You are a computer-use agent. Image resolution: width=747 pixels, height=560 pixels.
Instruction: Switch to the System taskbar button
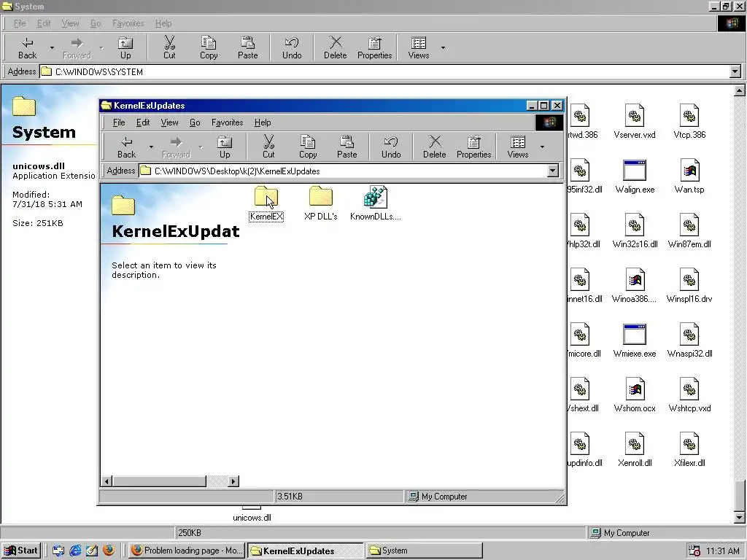coord(424,551)
